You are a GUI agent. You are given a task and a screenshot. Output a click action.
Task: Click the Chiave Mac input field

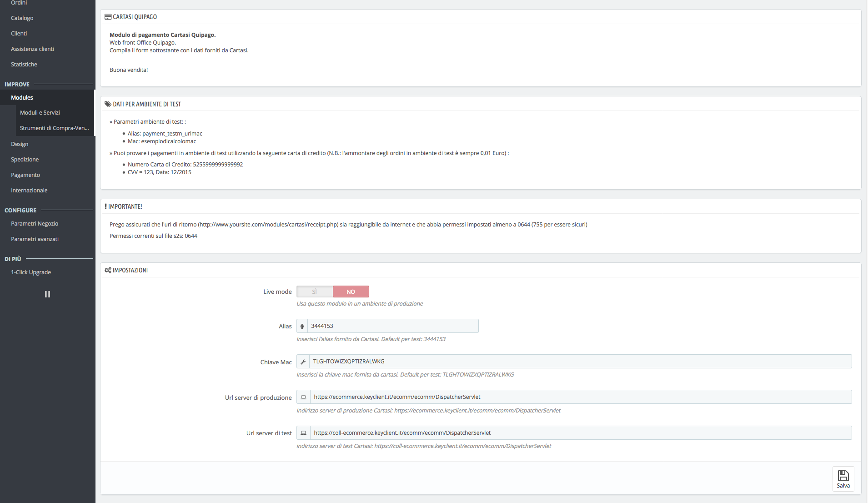tap(580, 362)
